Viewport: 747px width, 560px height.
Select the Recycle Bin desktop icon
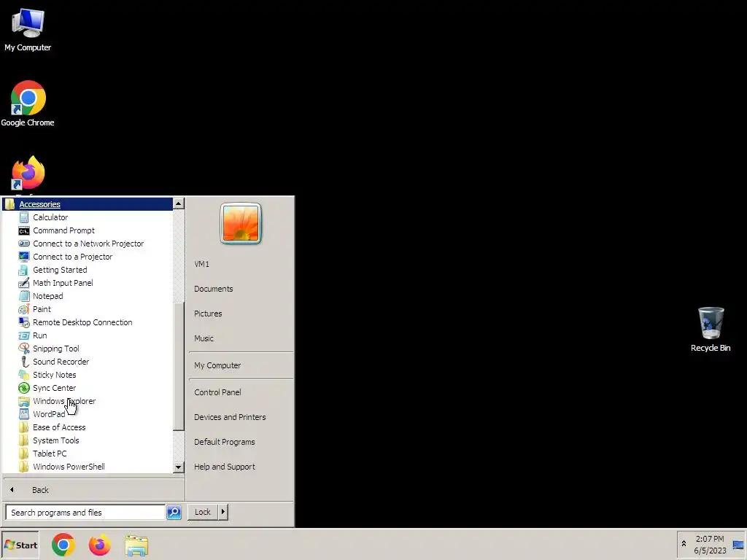(711, 330)
